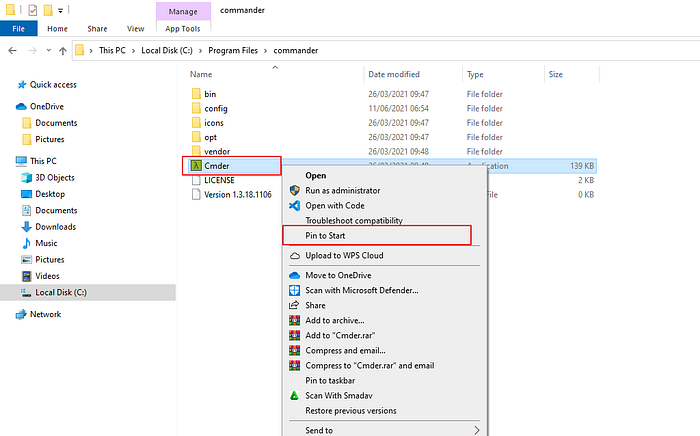Click the LICENSE file icon

[196, 180]
